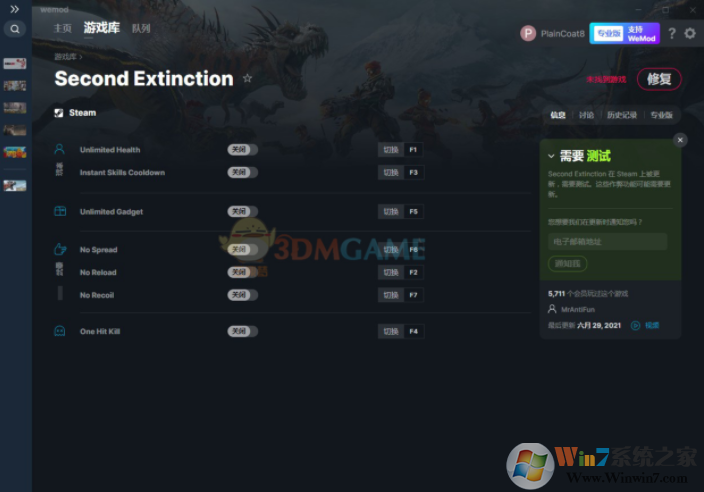Click the player category icon beside Unlimited Health
The height and width of the screenshot is (492, 704).
[59, 149]
